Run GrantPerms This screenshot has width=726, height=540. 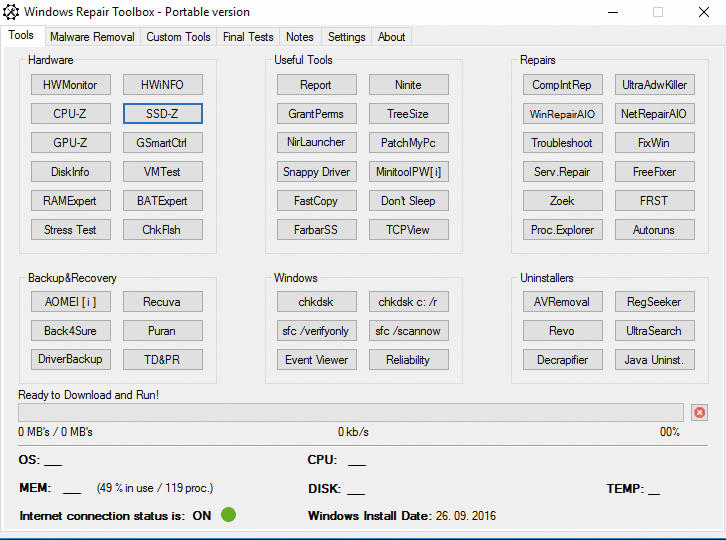click(x=317, y=113)
